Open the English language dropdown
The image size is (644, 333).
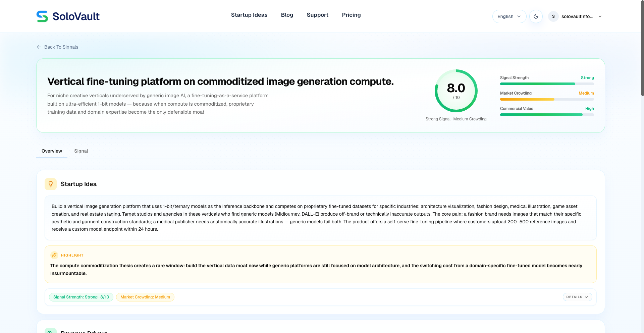[x=509, y=16]
